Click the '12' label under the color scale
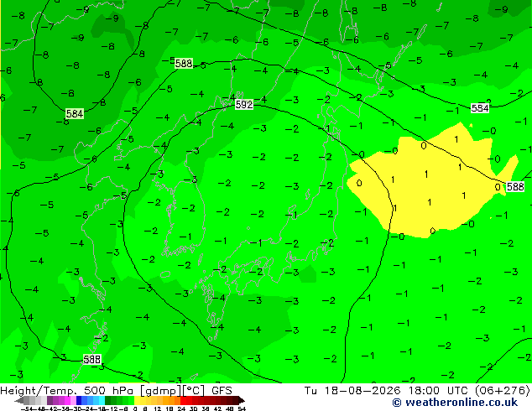The height and width of the screenshot is (411, 532). pos(157,408)
